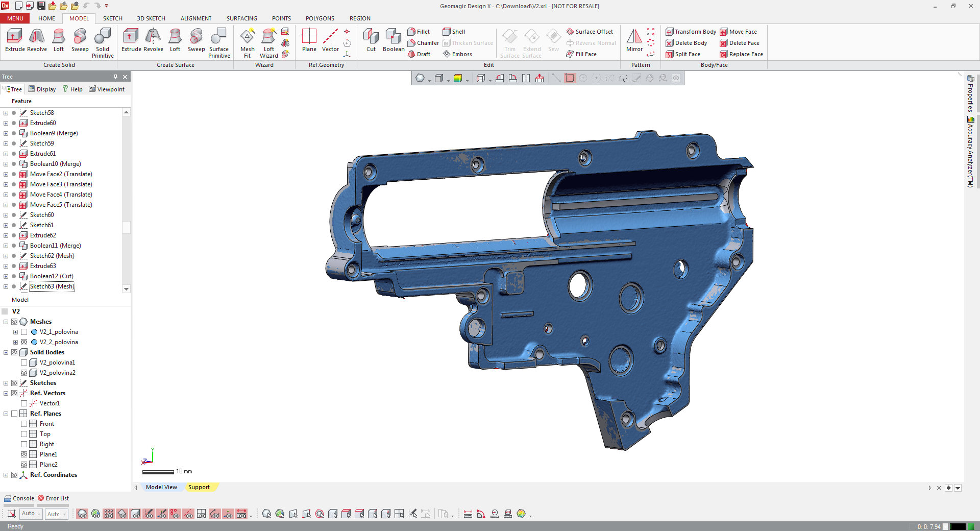Collapse the Solid Bodies tree node
980x531 pixels.
pos(6,352)
